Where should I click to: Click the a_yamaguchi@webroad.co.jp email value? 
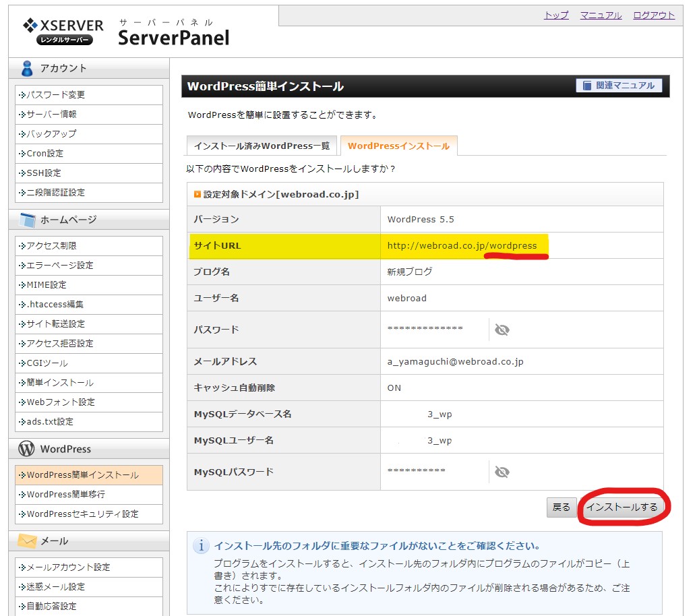click(455, 362)
